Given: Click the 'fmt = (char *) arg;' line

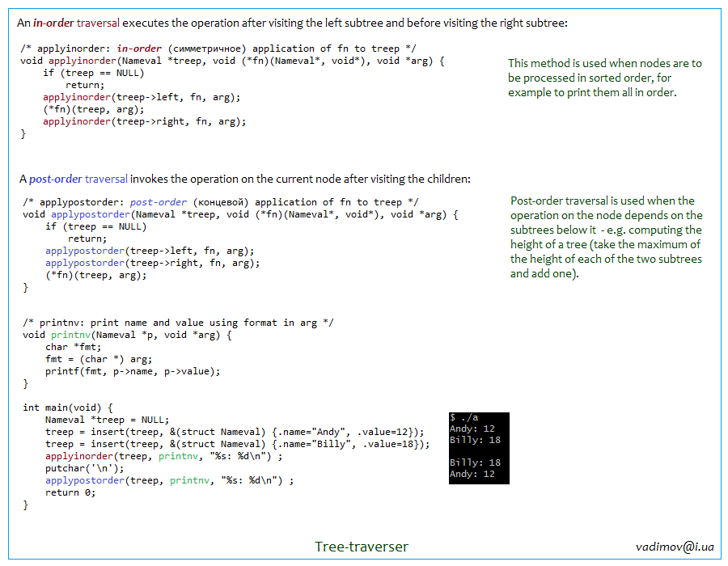Looking at the screenshot, I should click(x=99, y=359).
